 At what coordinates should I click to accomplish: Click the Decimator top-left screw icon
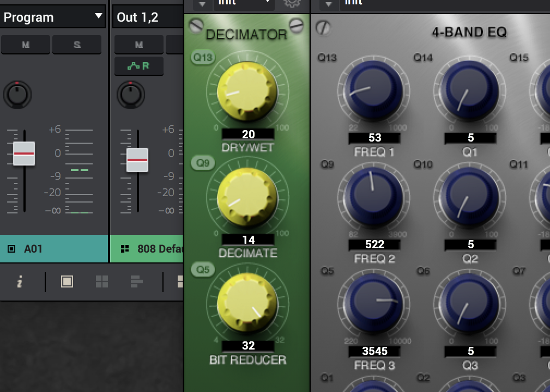(x=196, y=25)
